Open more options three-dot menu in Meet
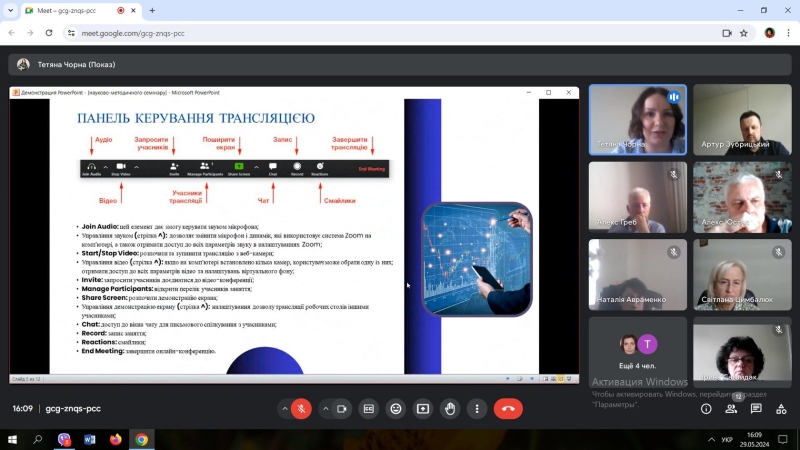The height and width of the screenshot is (450, 800). pos(477,409)
